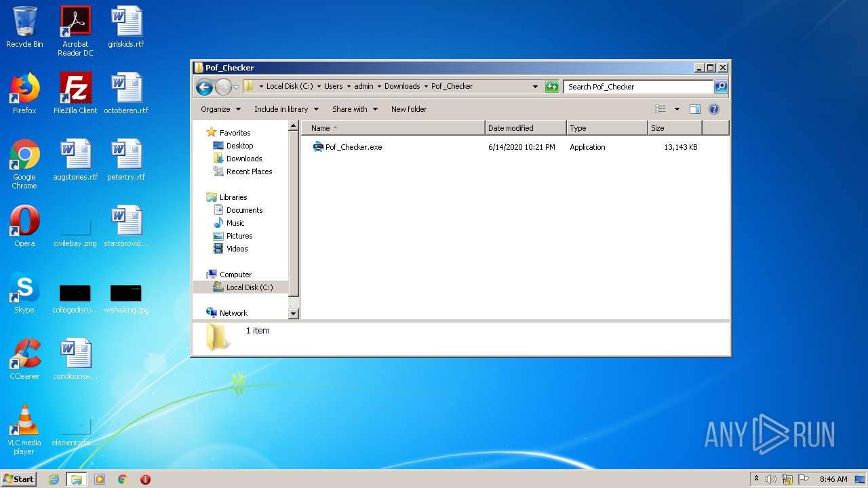Click the Explorer Help question mark icon

pyautogui.click(x=713, y=109)
